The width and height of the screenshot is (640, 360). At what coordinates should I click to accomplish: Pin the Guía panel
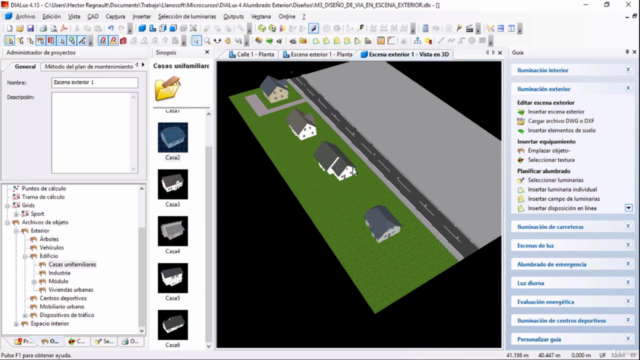coord(627,52)
